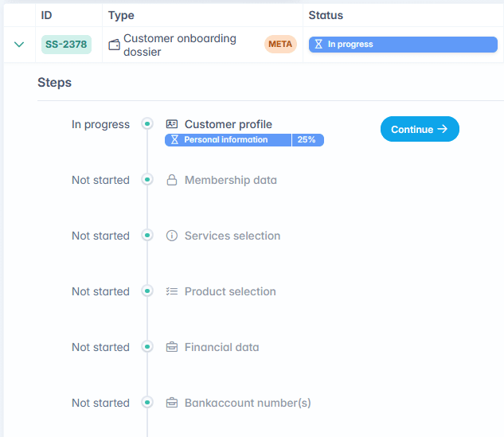504x437 pixels.
Task: Select the Customer profile timeline dot
Action: [147, 124]
